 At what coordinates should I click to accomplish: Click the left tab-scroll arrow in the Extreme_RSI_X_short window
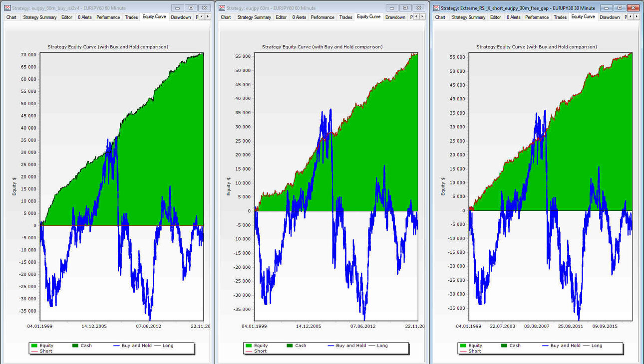pos(630,17)
